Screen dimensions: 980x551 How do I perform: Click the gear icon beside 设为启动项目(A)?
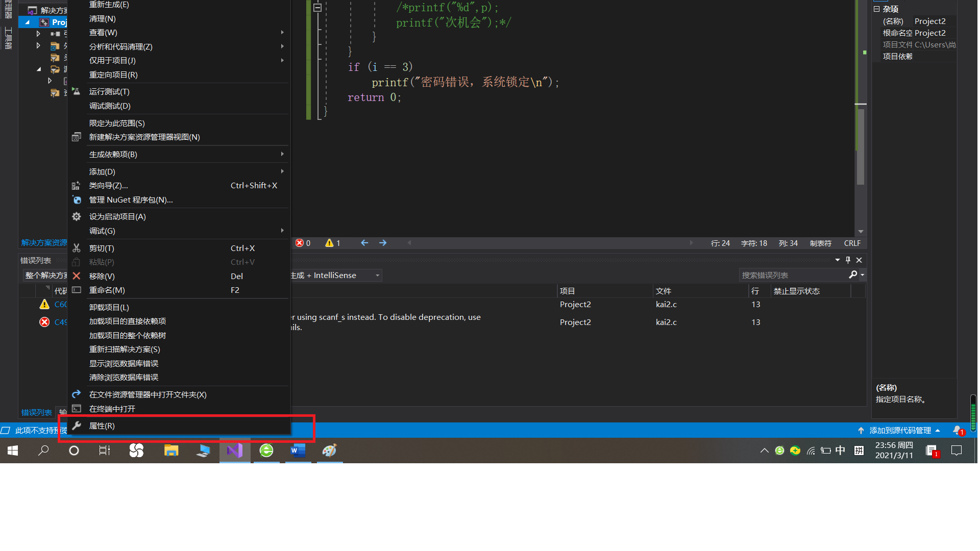coord(77,216)
